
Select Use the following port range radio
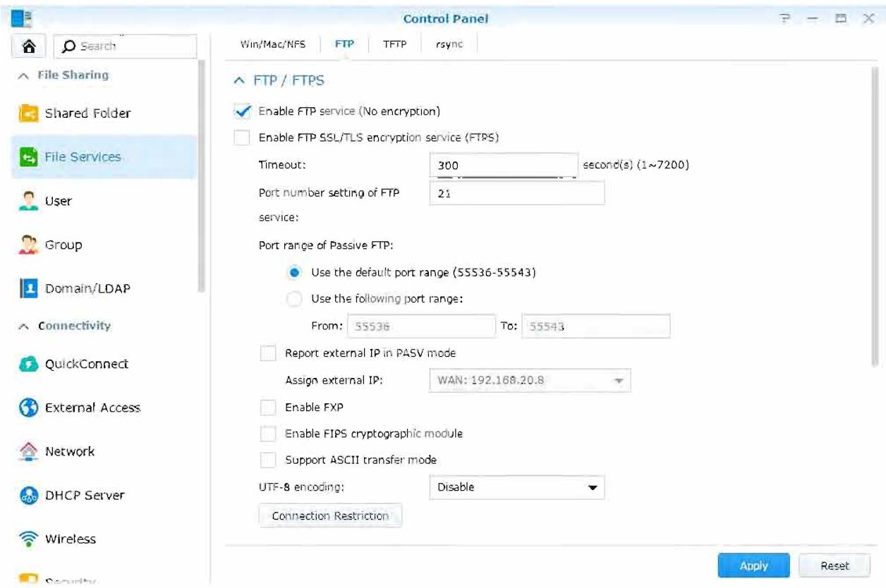click(294, 299)
